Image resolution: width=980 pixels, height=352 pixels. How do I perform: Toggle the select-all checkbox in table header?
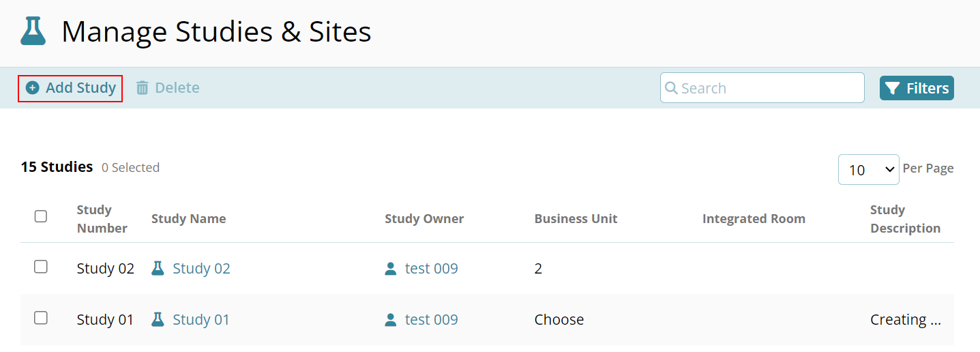coord(41,216)
